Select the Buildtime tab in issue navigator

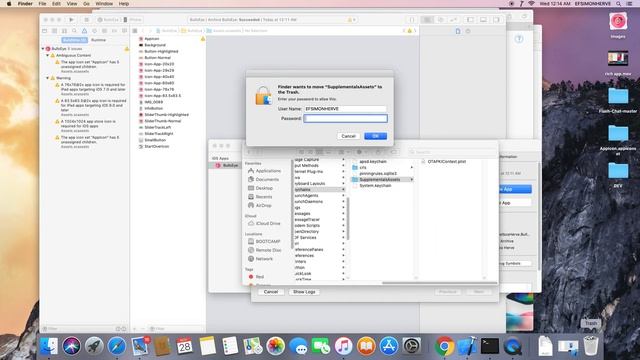[75, 40]
